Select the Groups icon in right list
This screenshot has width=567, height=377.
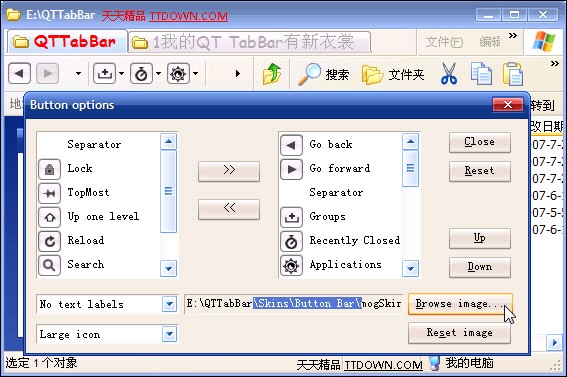291,217
